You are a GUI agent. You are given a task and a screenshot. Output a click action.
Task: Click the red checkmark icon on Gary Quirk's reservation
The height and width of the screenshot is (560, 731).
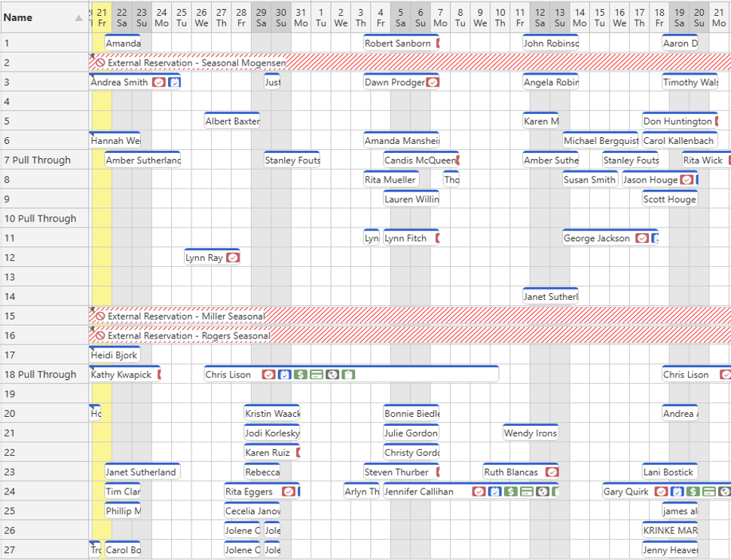pyautogui.click(x=661, y=491)
